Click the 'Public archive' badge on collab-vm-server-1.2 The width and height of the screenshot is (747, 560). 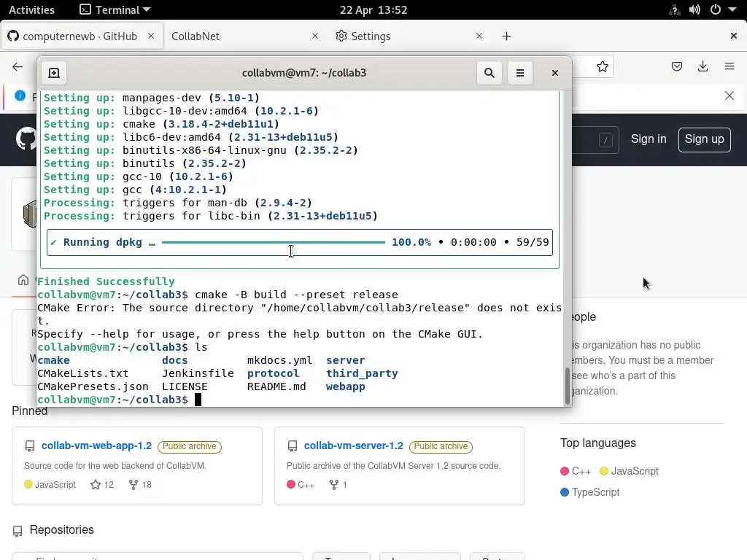(x=441, y=446)
